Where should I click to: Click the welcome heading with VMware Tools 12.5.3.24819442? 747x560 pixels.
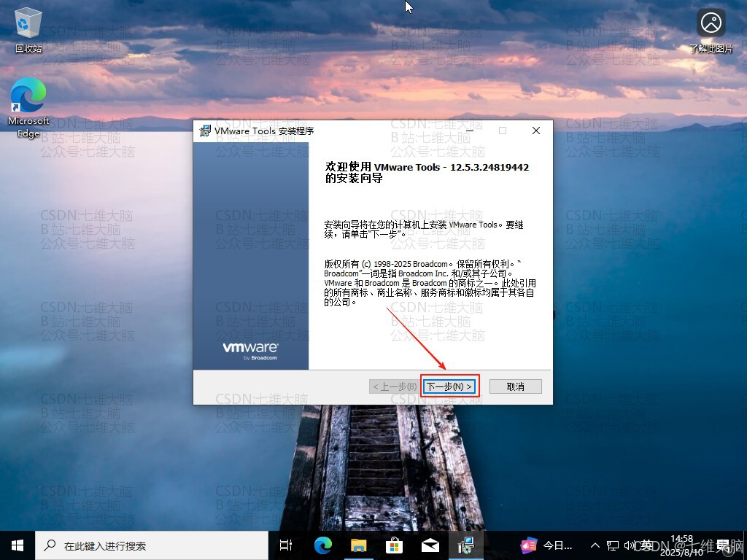(427, 172)
